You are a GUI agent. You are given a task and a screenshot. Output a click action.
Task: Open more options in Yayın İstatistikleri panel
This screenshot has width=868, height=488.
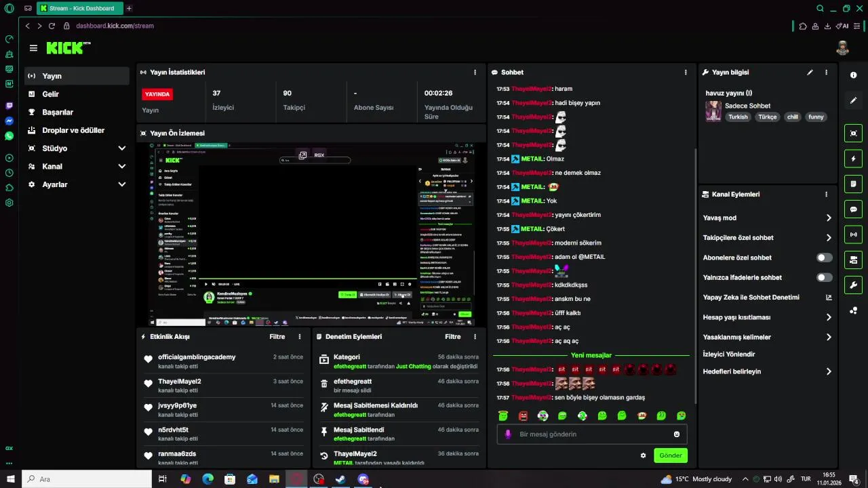point(475,73)
